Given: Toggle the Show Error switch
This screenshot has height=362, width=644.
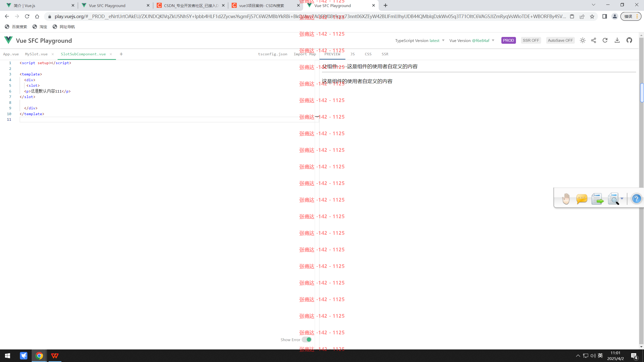Looking at the screenshot, I should point(307,340).
